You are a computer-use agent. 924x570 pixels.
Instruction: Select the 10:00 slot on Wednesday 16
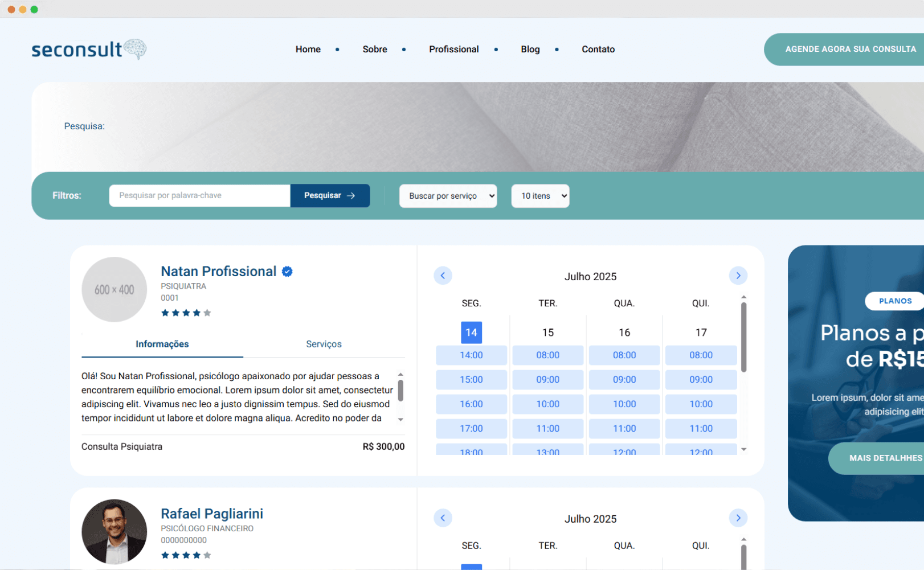tap(624, 404)
